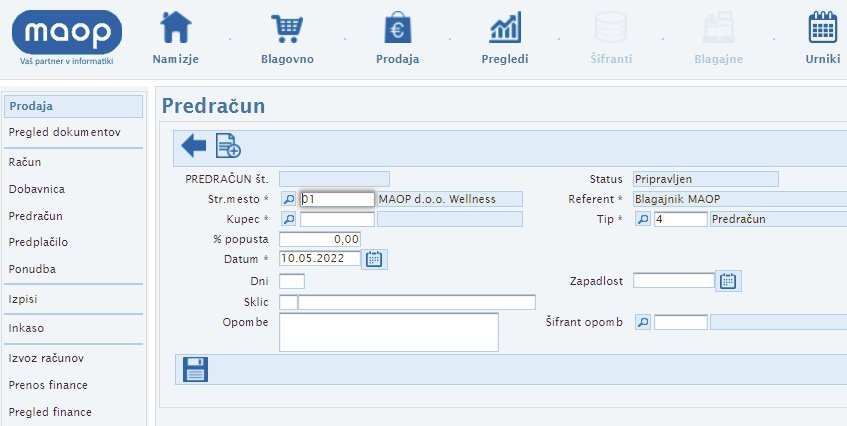Click the back arrow icon
The height and width of the screenshot is (426, 847).
coord(194,146)
